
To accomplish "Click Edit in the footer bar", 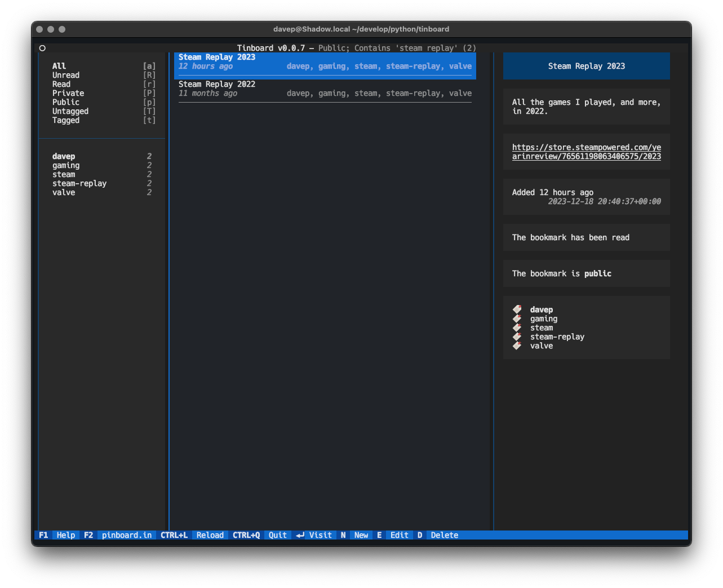I will (x=399, y=535).
